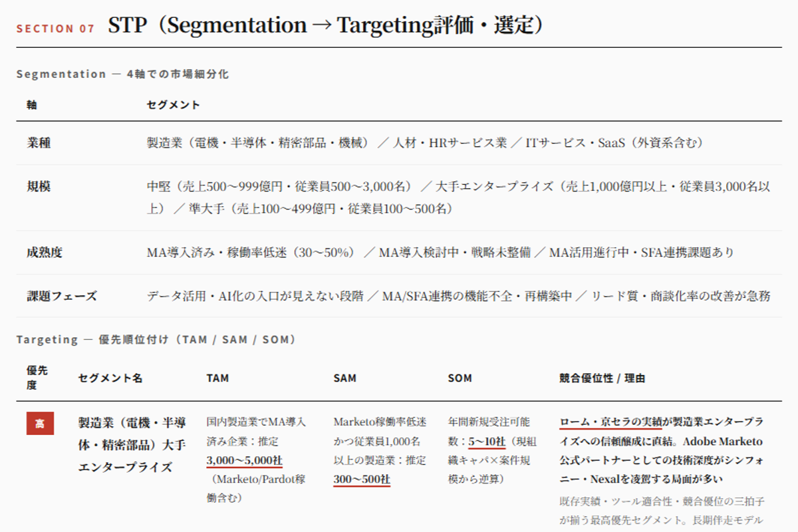Screen dimensions: 798x532
Task: Click the 優先度 column header
Action: coord(37,378)
